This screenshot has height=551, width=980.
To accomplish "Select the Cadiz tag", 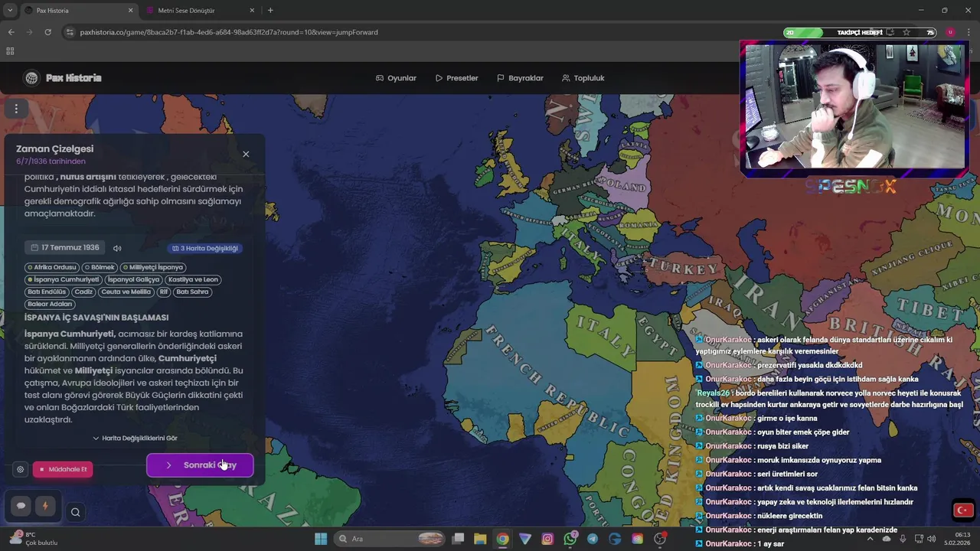I will point(83,292).
